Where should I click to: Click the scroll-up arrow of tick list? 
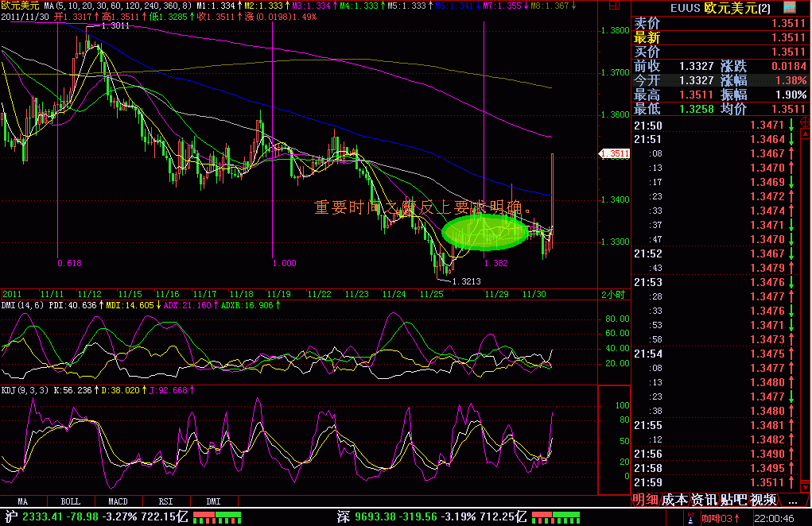click(806, 134)
